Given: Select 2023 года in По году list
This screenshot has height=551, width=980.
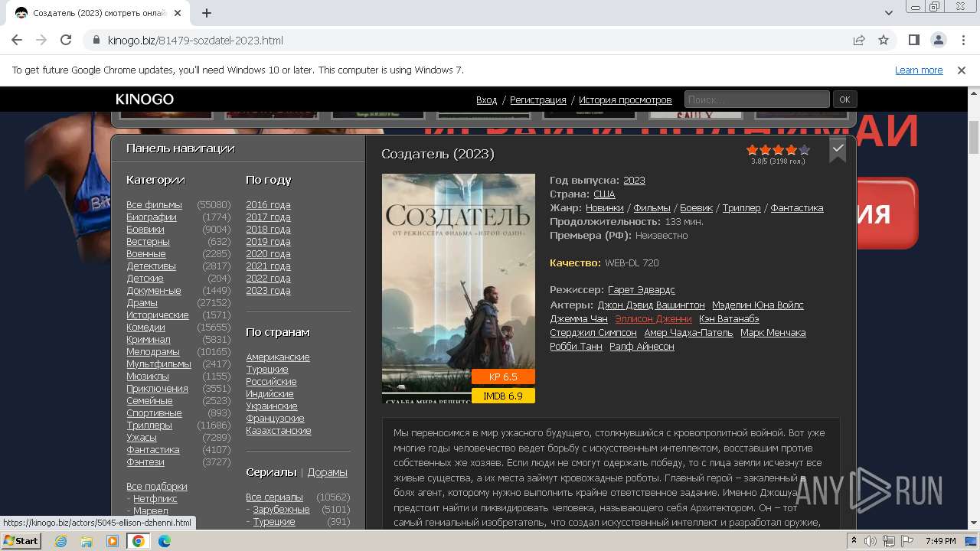Looking at the screenshot, I should pos(268,291).
